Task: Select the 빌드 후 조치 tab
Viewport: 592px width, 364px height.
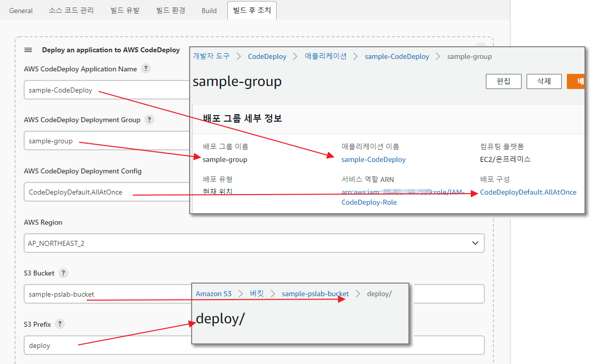Action: coord(252,10)
